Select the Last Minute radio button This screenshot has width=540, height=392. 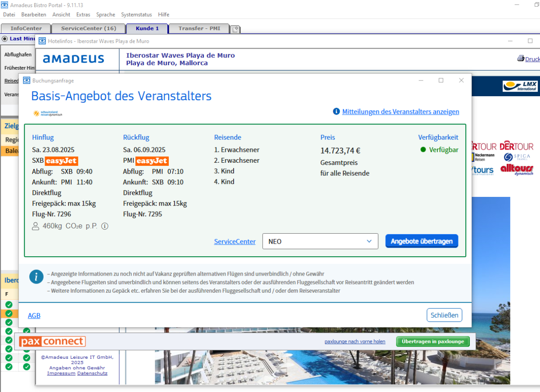coord(5,39)
